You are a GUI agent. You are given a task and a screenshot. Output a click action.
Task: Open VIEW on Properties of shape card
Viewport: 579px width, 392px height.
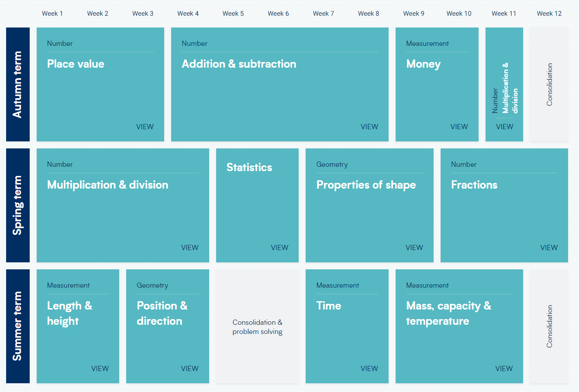(414, 248)
